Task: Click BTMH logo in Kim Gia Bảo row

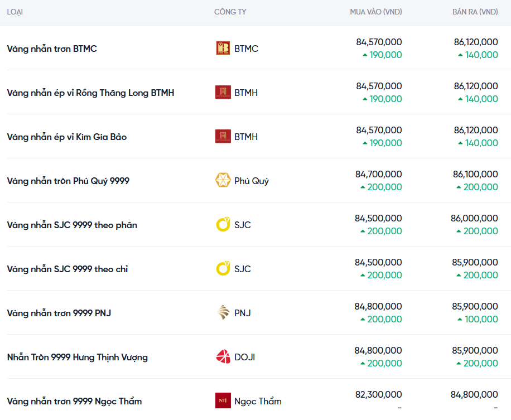Action: click(x=223, y=137)
